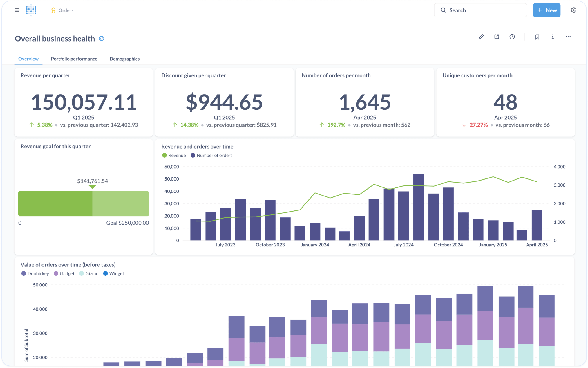Screen dimensions: 588x368
Task: Click the sharing icon in the dashboard header
Action: (x=497, y=37)
